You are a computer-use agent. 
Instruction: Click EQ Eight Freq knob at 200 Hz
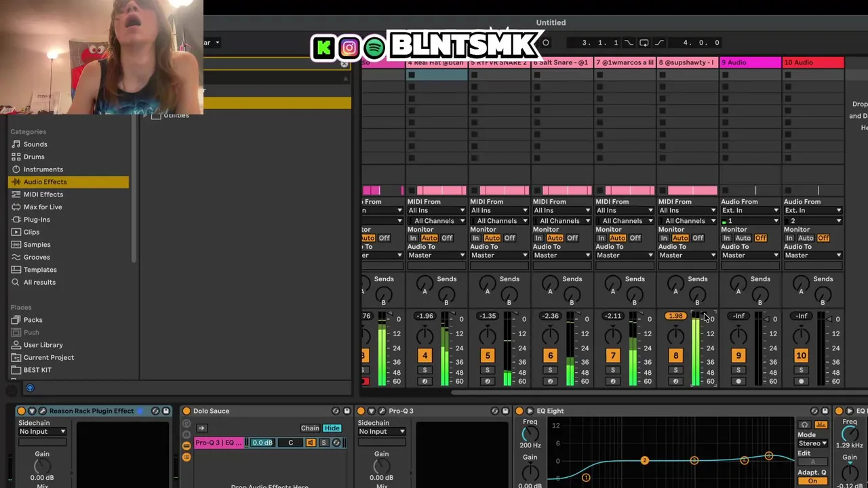coord(530,433)
